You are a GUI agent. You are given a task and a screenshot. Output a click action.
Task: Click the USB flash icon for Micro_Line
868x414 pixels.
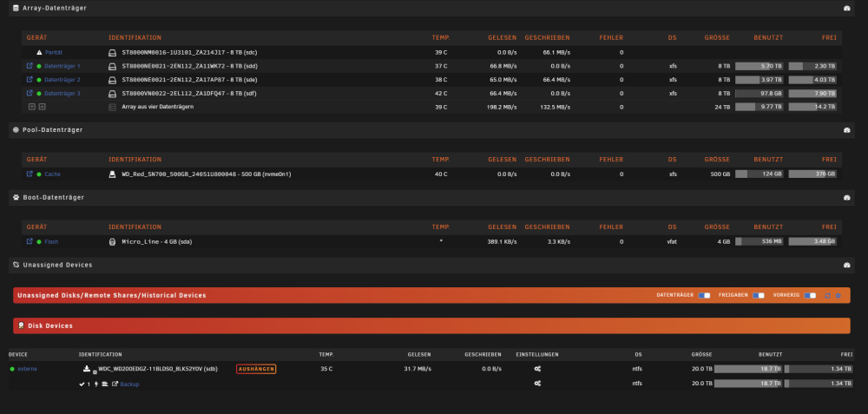click(x=112, y=242)
